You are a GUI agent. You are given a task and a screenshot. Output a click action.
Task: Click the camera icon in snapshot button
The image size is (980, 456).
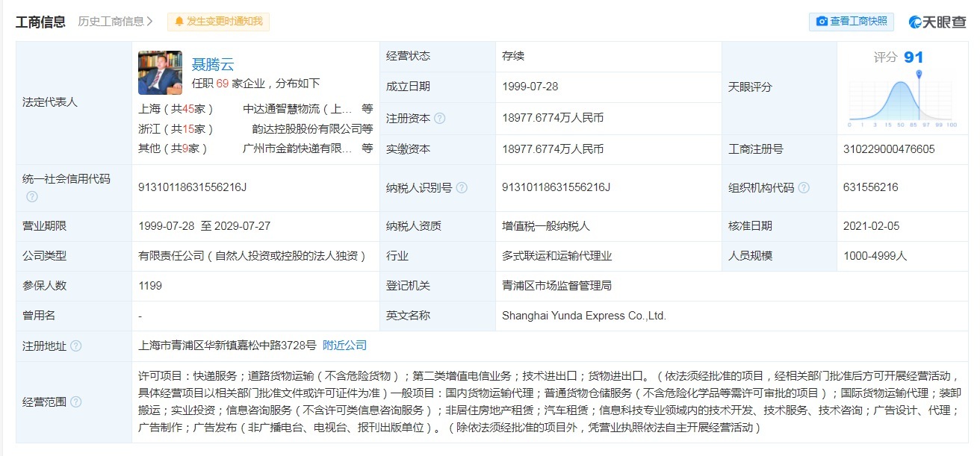pos(822,22)
